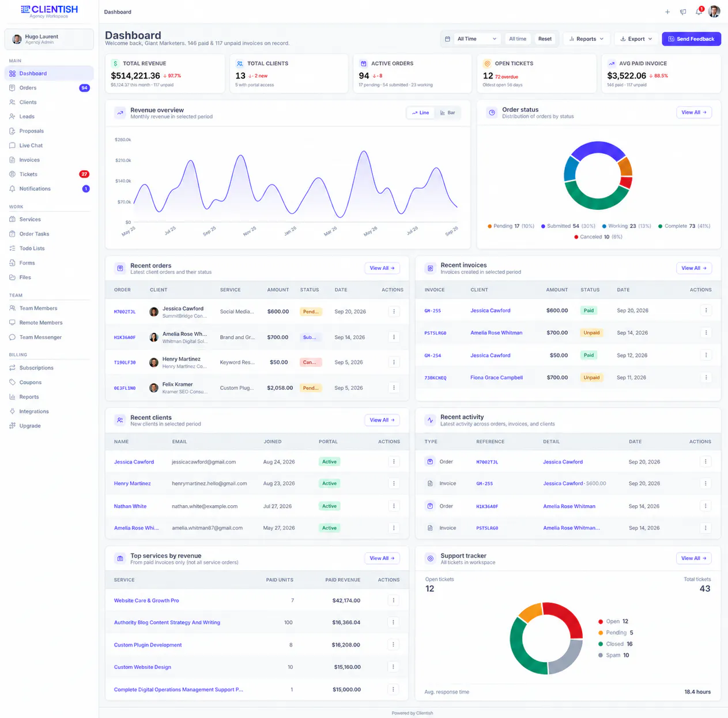The image size is (728, 718).
Task: Click the Integrations sidebar icon
Action: (12, 411)
